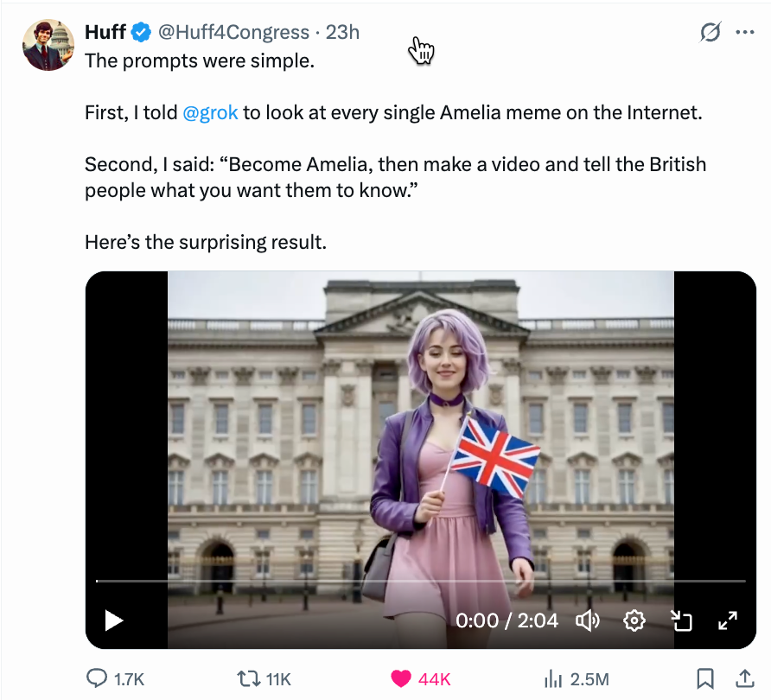Viewport: 771px width, 700px height.
Task: Play the Amelia video
Action: click(114, 620)
